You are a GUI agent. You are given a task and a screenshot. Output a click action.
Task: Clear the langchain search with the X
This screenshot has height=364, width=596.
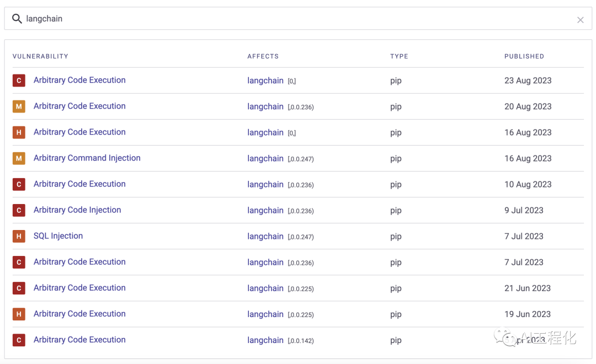pyautogui.click(x=580, y=20)
